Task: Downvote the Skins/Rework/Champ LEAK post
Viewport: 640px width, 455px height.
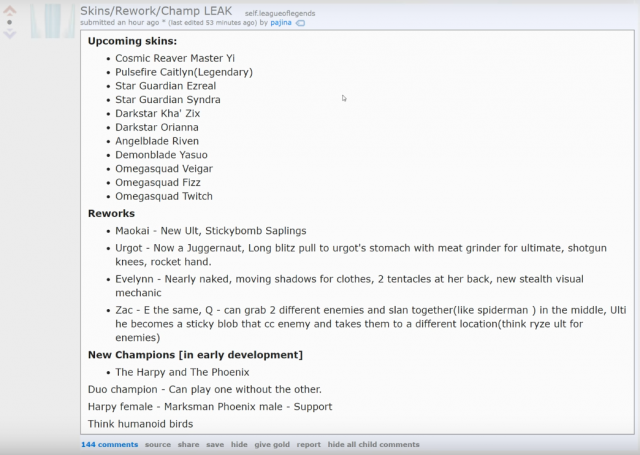Action: pyautogui.click(x=10, y=34)
